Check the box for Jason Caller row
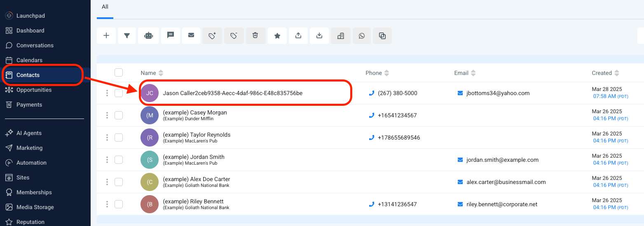The image size is (644, 226). pos(119,93)
